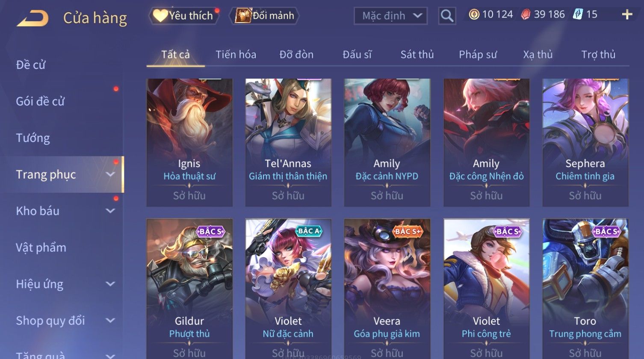This screenshot has width=644, height=359.
Task: Open the search magnifier icon
Action: [447, 16]
